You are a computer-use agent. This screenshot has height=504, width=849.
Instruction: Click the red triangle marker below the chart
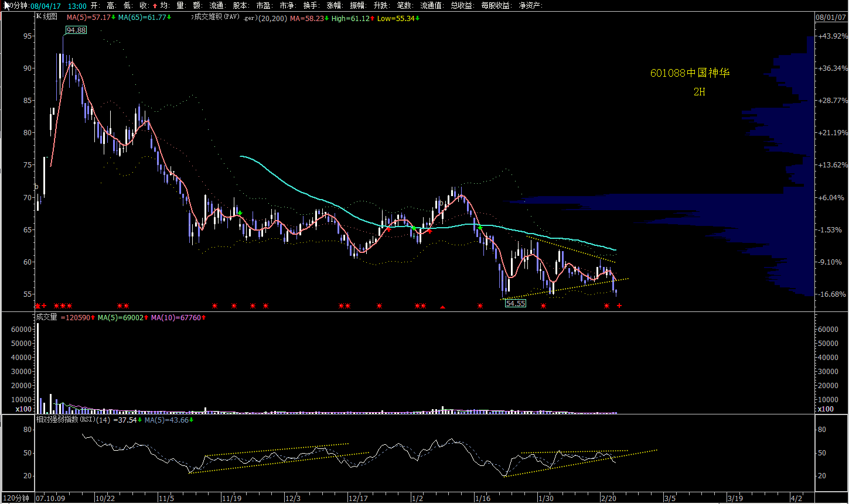[x=443, y=307]
